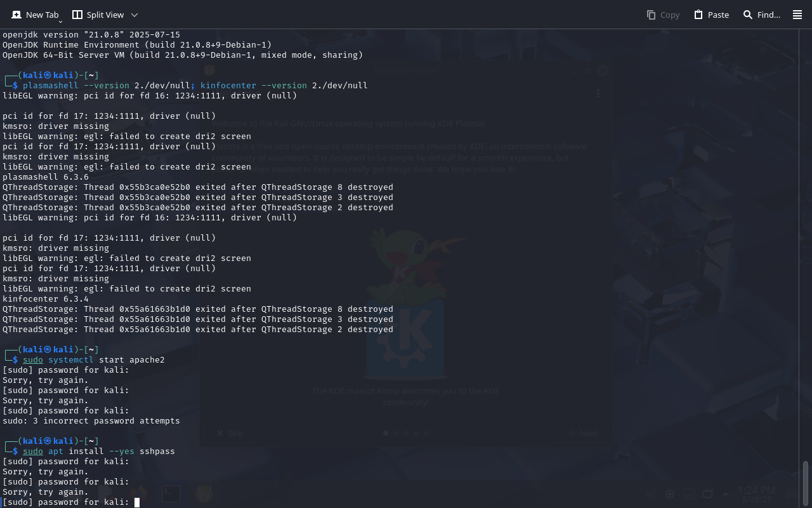812x508 pixels.
Task: Paste clipboard using the Paste button
Action: coord(711,15)
